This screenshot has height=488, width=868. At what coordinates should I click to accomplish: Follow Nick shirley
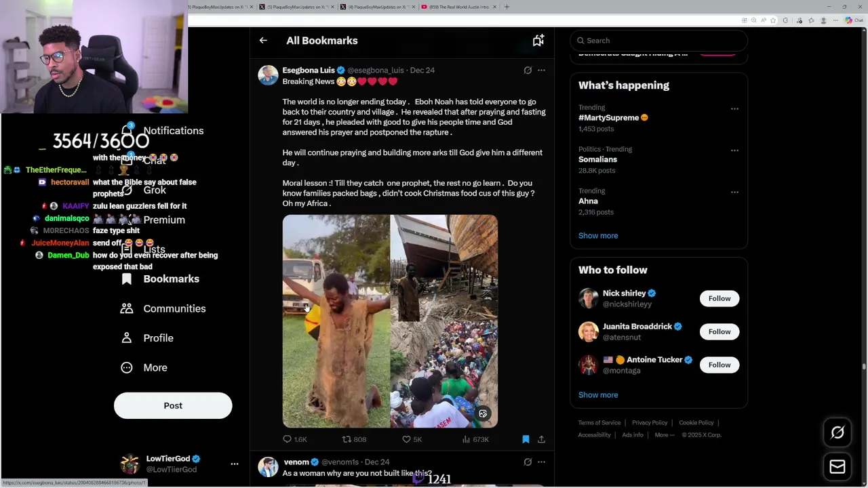click(x=719, y=298)
